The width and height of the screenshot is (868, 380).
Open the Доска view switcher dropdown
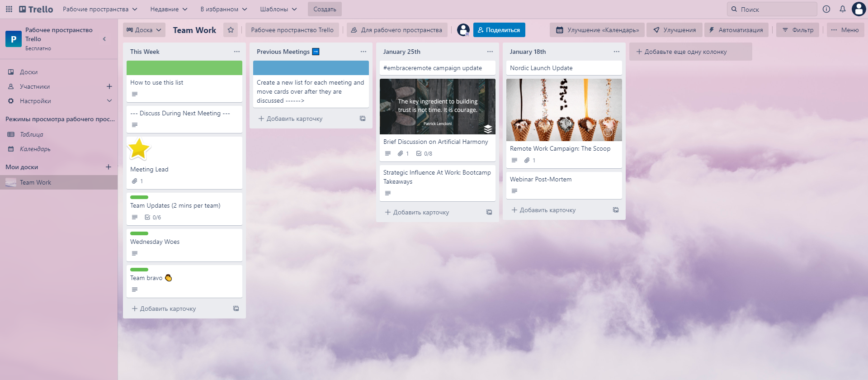(144, 30)
